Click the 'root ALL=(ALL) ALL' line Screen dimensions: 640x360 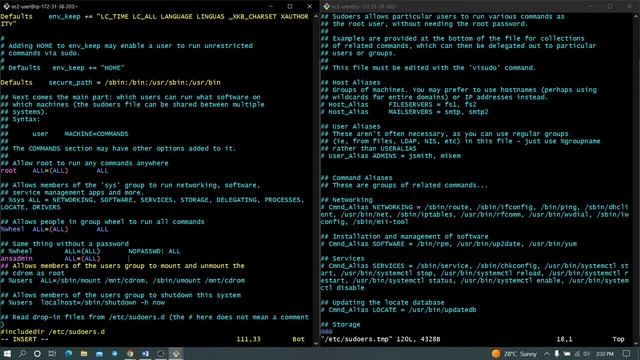[54, 171]
